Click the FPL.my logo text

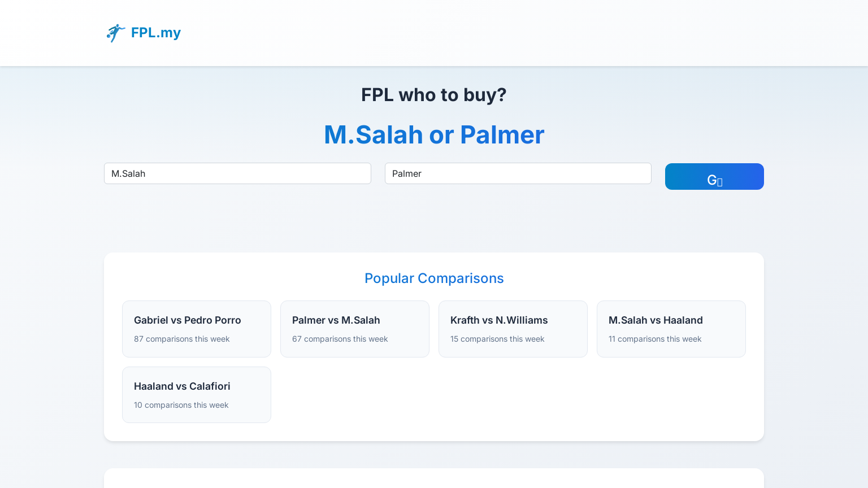pyautogui.click(x=156, y=33)
